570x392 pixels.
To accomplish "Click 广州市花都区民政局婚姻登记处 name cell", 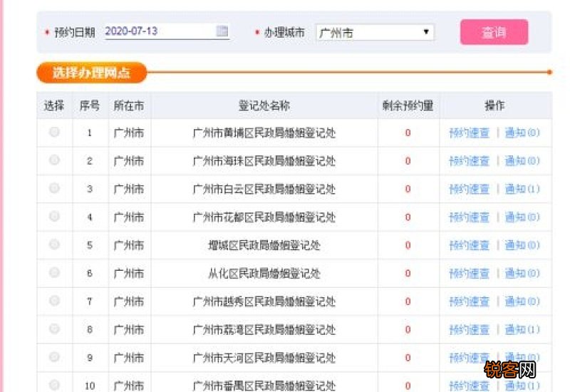I will click(x=264, y=217).
